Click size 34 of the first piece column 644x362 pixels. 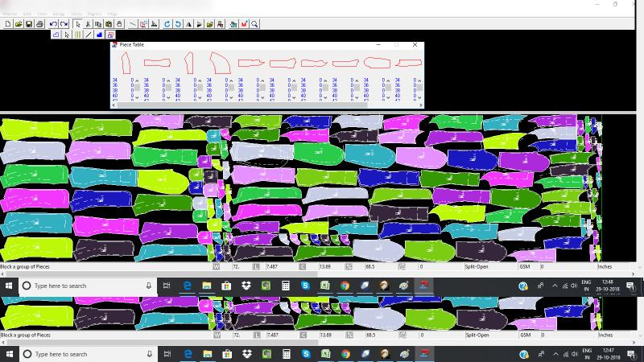click(115, 80)
